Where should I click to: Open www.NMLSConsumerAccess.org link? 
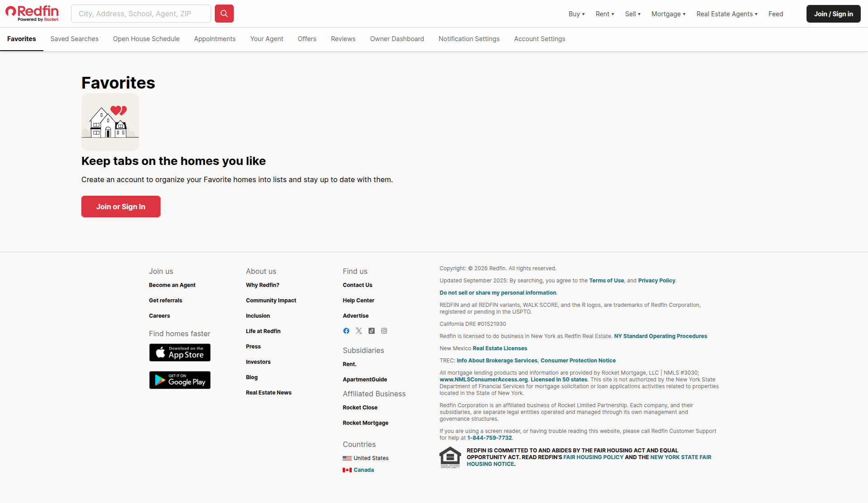coord(484,380)
